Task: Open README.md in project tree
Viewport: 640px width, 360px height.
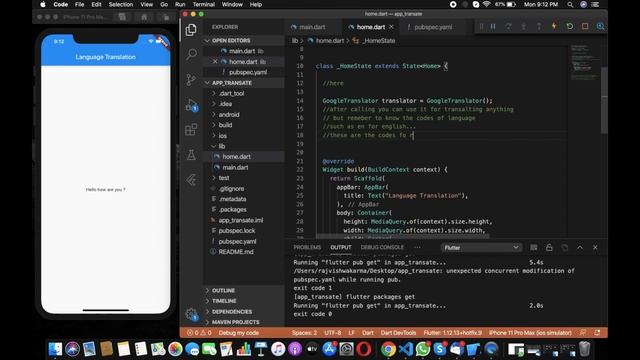Action: click(x=236, y=252)
